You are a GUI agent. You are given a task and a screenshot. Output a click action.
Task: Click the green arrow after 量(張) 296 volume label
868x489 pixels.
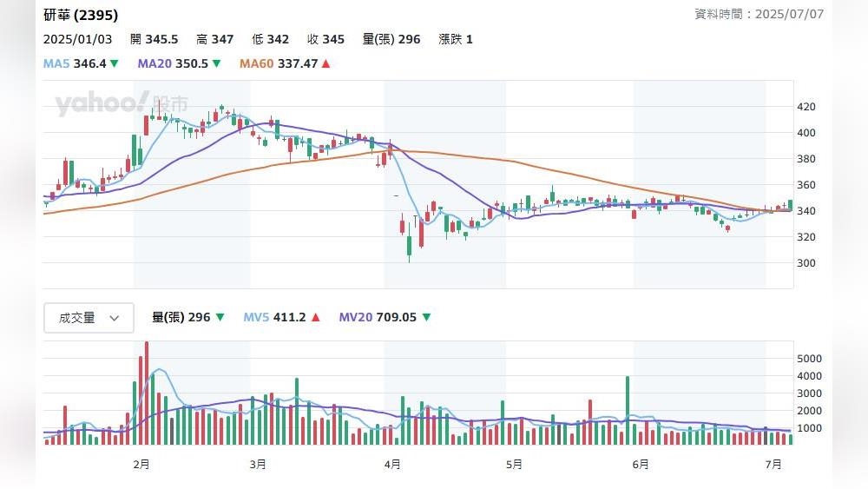click(x=220, y=318)
